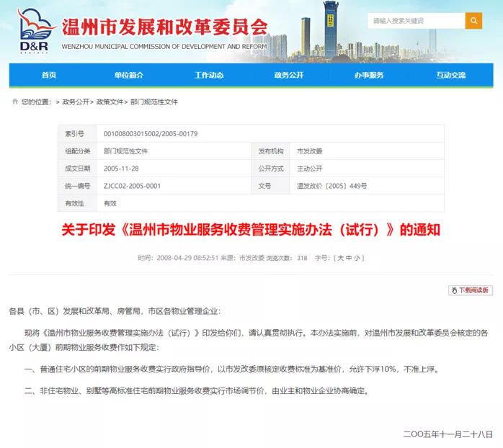
Task: Click the 部门规范性文件 table value cell
Action: 174,151
